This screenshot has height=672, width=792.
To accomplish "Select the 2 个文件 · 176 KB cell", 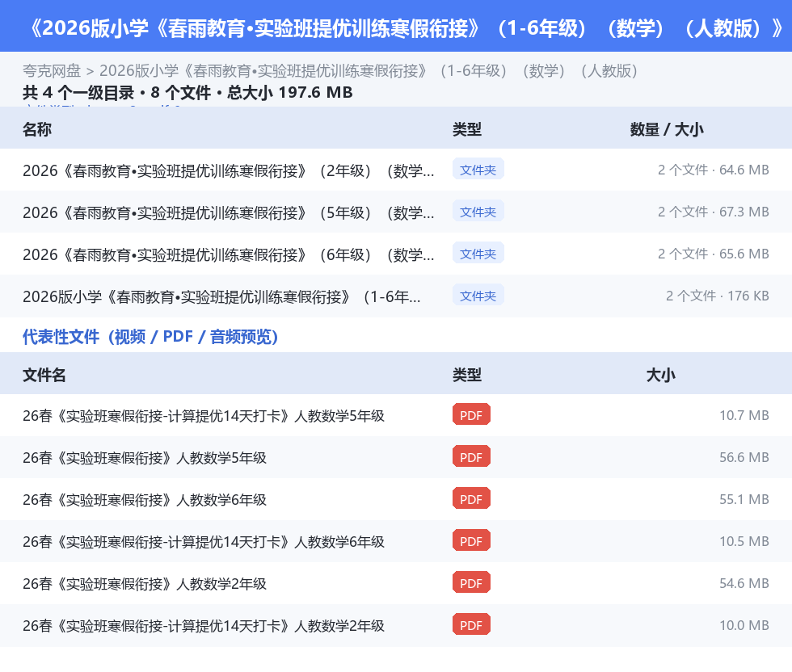I will coord(718,296).
